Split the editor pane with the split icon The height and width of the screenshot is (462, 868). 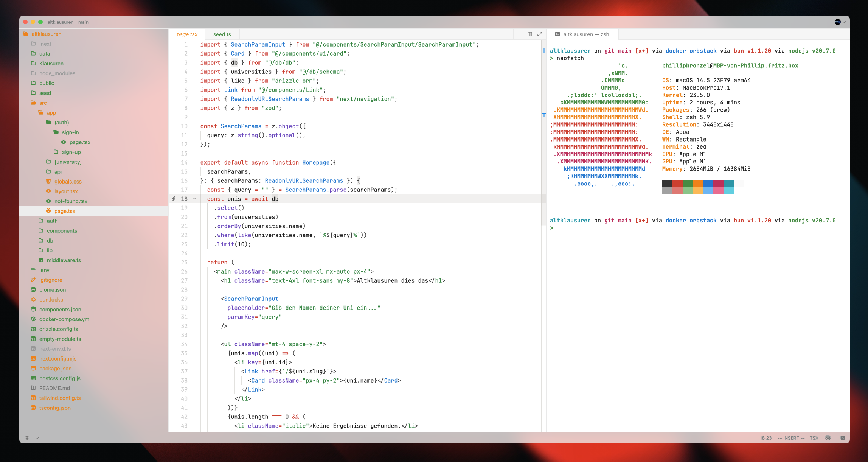[530, 34]
